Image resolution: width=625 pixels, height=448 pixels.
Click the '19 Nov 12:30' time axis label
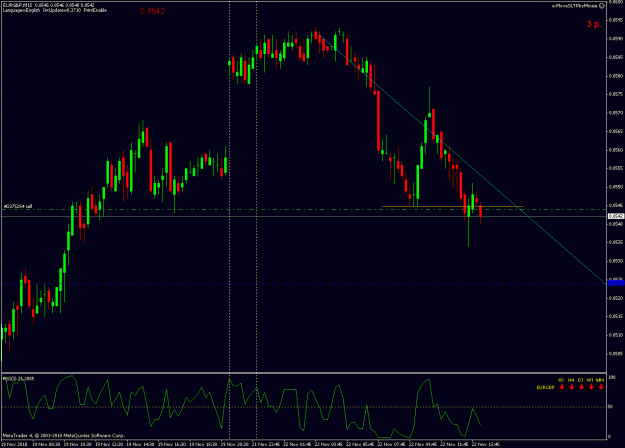point(109,444)
